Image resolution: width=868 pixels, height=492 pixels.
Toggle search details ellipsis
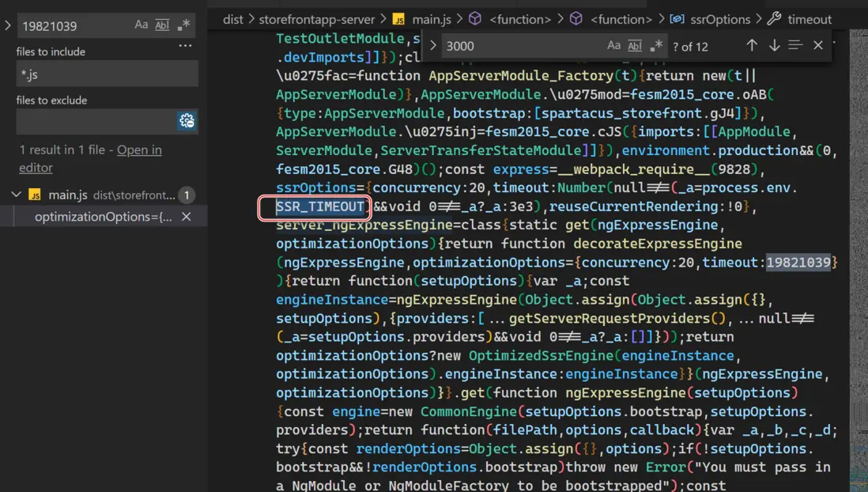pyautogui.click(x=186, y=46)
